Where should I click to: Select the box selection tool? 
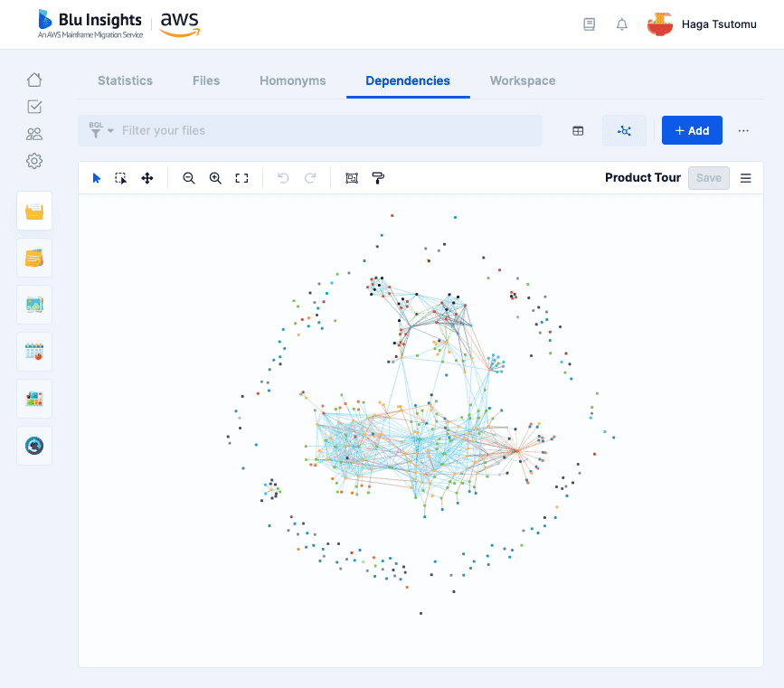click(120, 178)
